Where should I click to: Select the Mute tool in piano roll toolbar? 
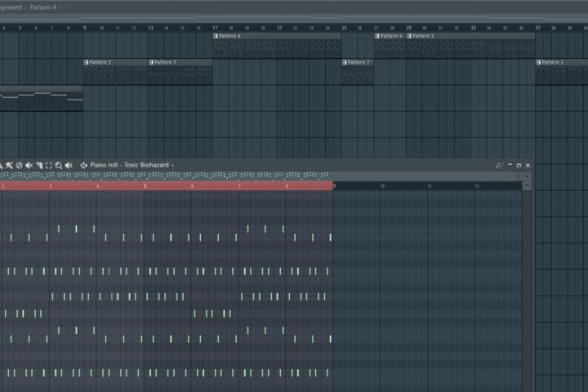click(x=29, y=165)
